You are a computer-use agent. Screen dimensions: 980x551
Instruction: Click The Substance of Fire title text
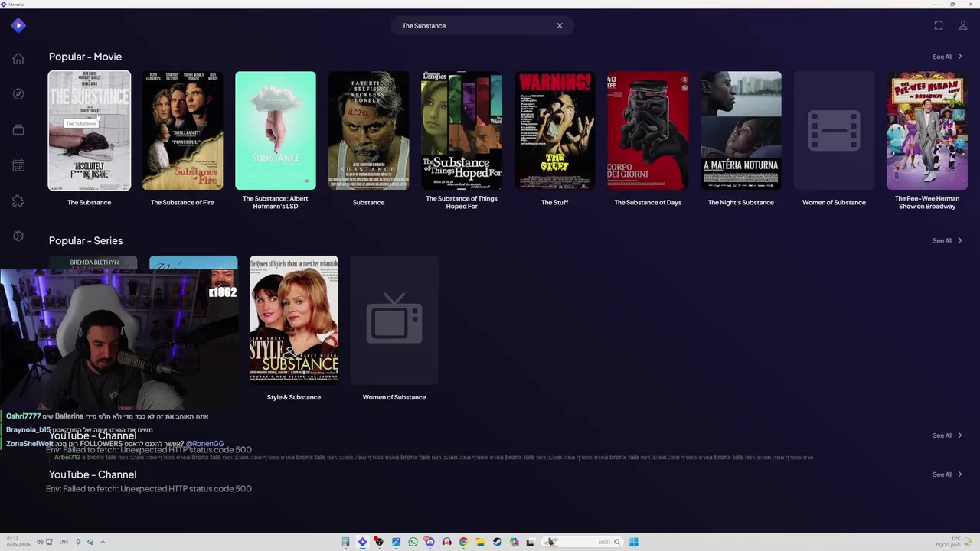click(x=182, y=202)
